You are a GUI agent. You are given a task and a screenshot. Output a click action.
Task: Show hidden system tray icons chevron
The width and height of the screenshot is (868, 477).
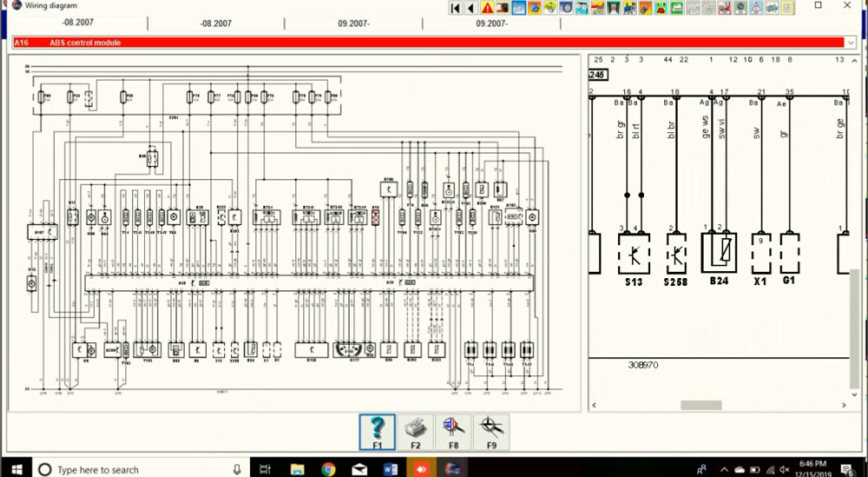pos(724,470)
